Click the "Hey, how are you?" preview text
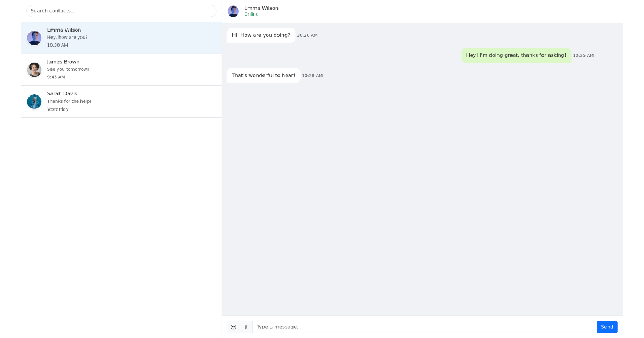The width and height of the screenshot is (644, 338). [67, 38]
